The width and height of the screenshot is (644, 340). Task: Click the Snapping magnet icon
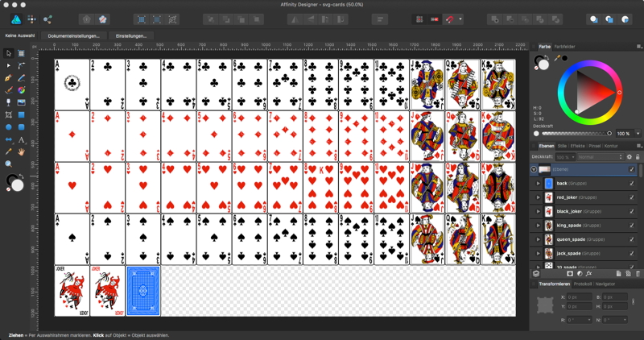(x=449, y=19)
